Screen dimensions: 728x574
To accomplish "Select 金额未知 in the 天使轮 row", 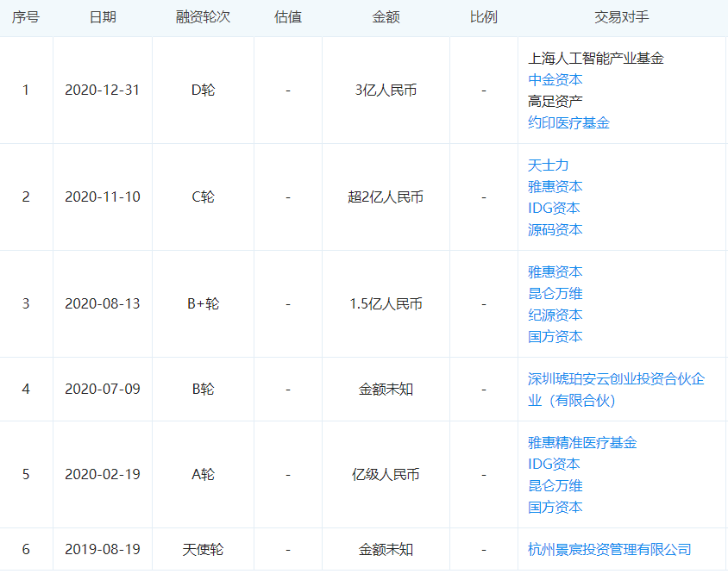I will pos(386,549).
